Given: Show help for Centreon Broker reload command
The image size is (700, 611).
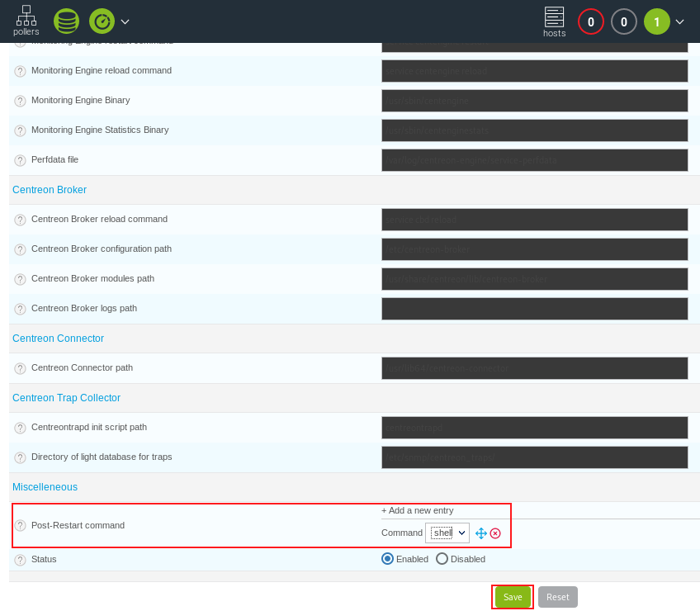Looking at the screenshot, I should [20, 220].
